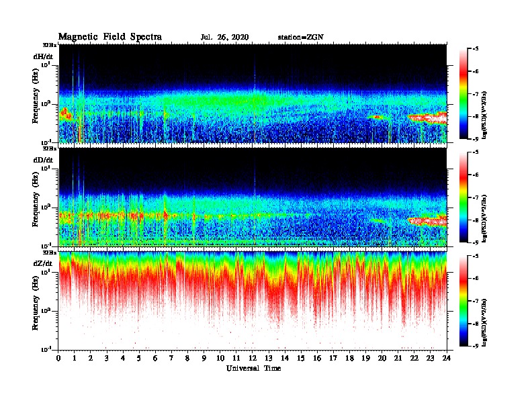Click the "32Hz" label atop dH/dt panel

tap(50, 45)
